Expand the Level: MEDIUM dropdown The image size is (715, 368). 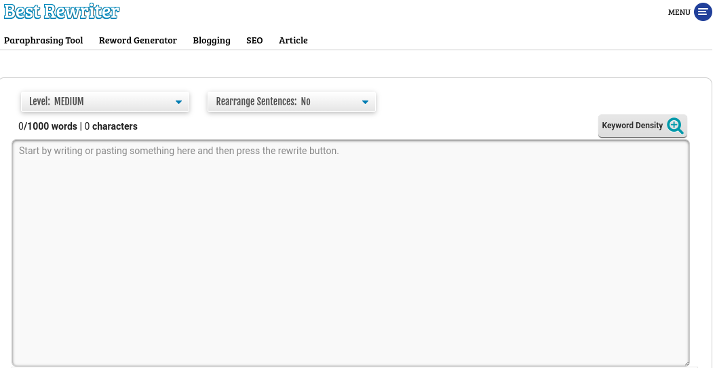click(105, 102)
